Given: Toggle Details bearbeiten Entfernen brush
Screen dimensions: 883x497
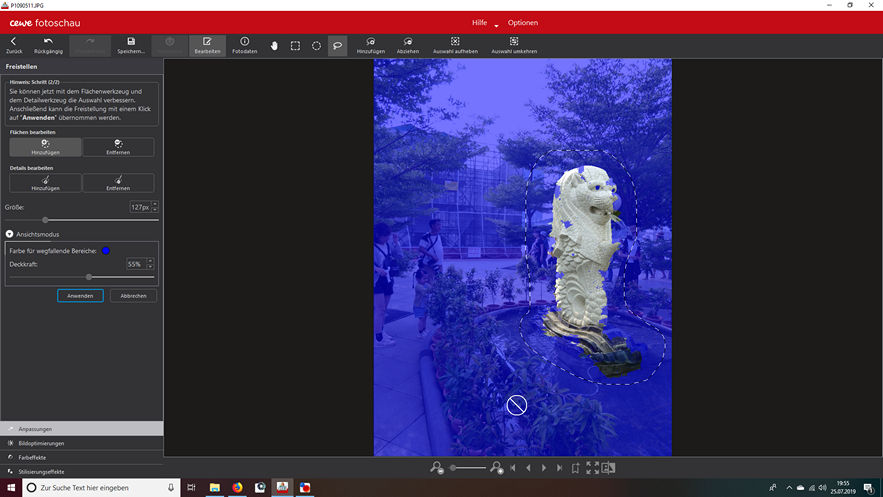Looking at the screenshot, I should (x=118, y=183).
